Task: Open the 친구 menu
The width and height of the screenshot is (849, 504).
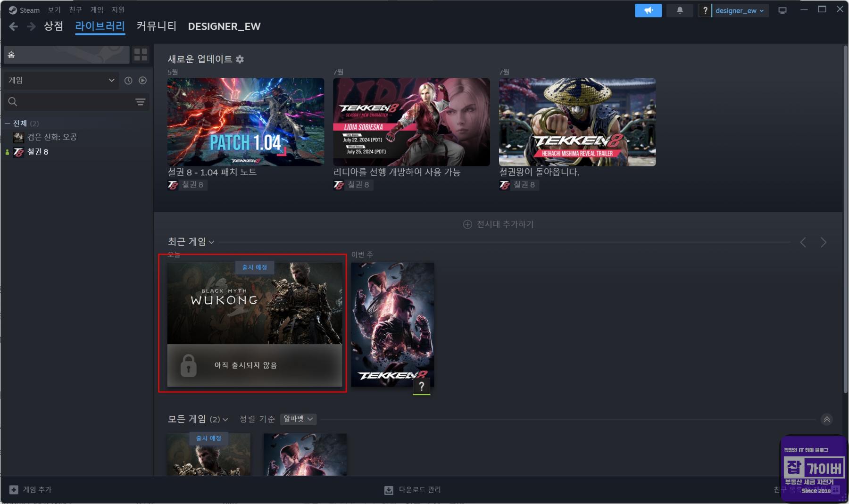Action: point(75,10)
